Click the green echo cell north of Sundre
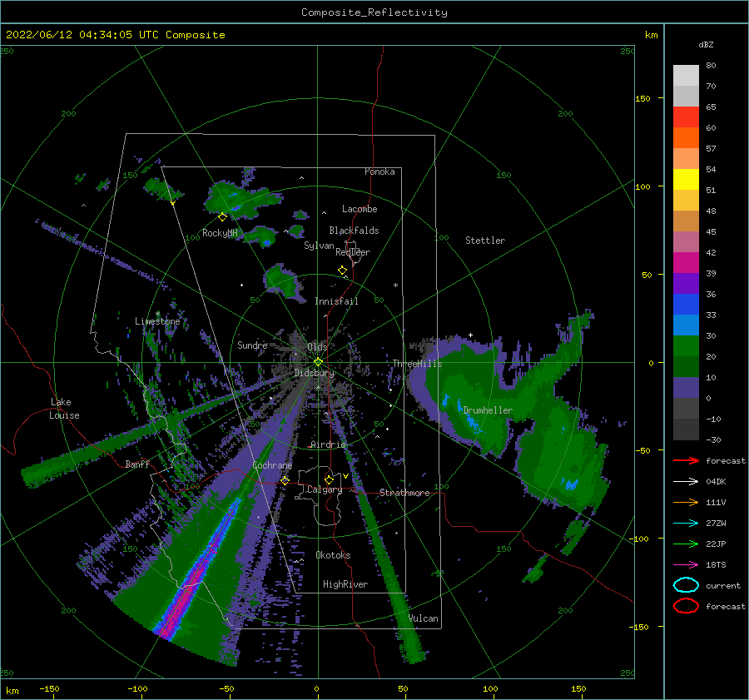749x700 pixels. [x=285, y=282]
